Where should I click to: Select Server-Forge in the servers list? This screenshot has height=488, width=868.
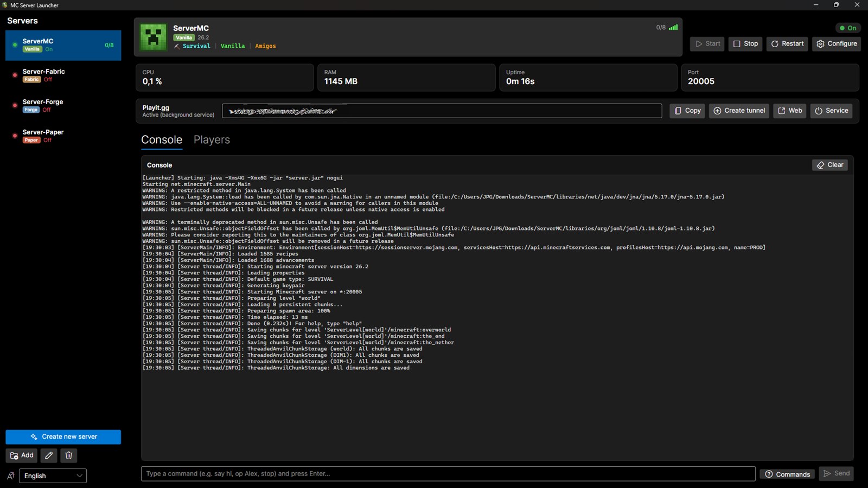click(63, 106)
